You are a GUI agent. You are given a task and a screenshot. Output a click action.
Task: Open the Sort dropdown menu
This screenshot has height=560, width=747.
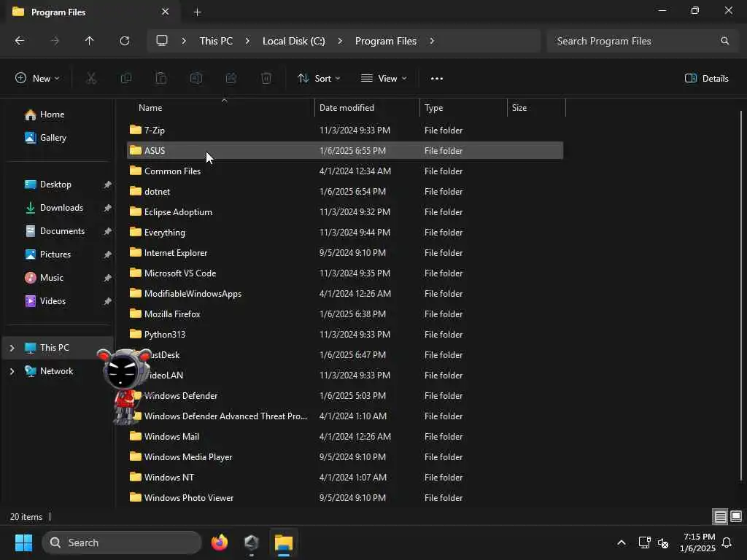click(x=319, y=79)
